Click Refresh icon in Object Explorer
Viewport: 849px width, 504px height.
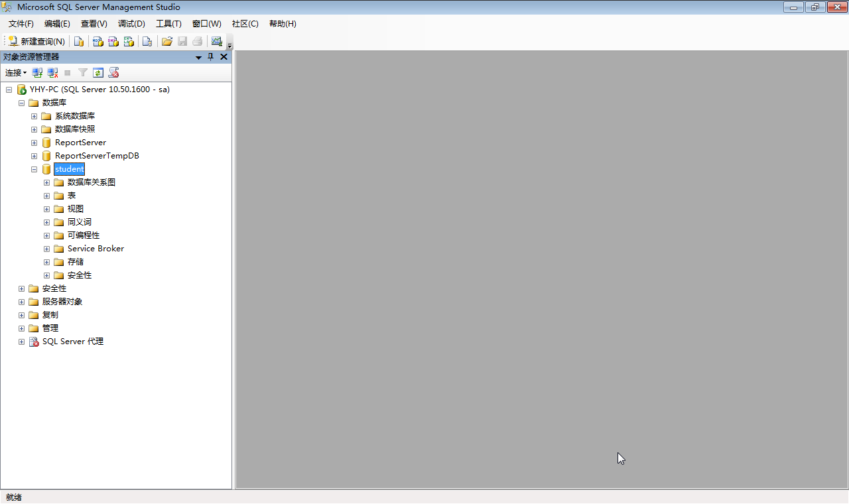pyautogui.click(x=98, y=72)
